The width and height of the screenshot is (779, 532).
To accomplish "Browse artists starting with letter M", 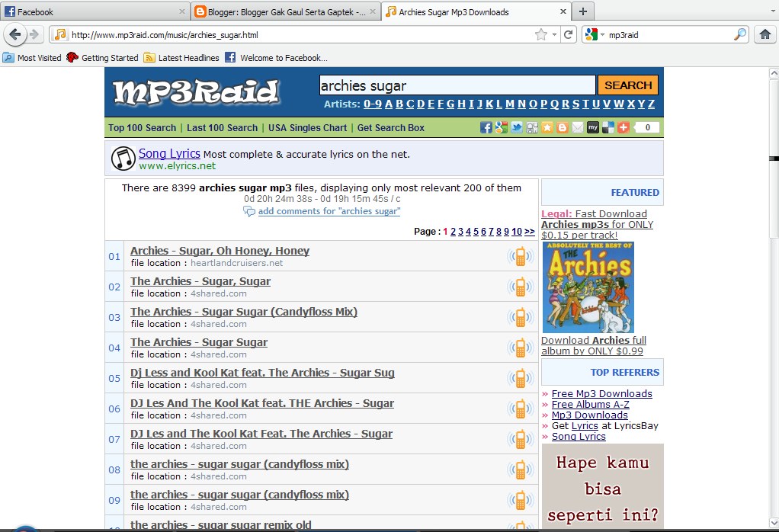I will tap(510, 104).
